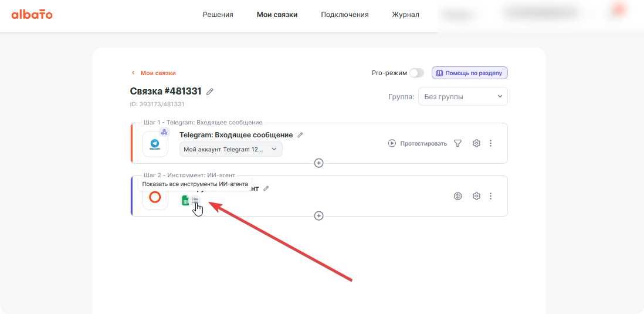Click Шаг 2 - Инструмент: ИИ-агент label
The image size is (644, 314).
click(189, 175)
